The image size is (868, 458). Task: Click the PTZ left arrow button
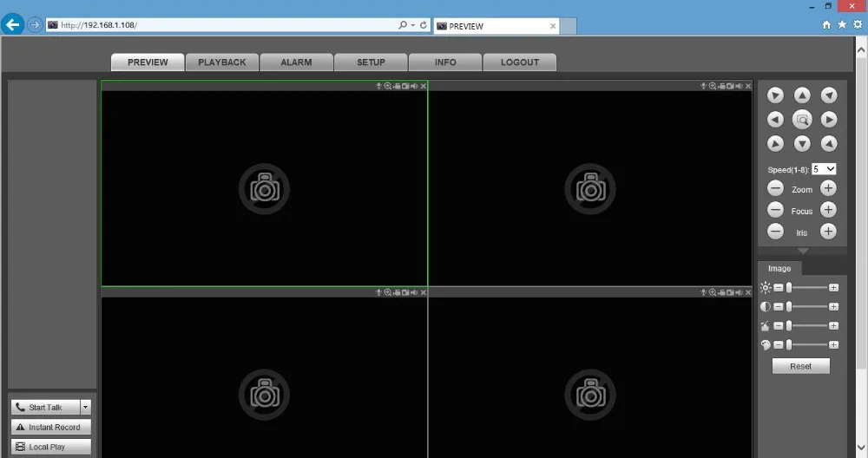(775, 120)
